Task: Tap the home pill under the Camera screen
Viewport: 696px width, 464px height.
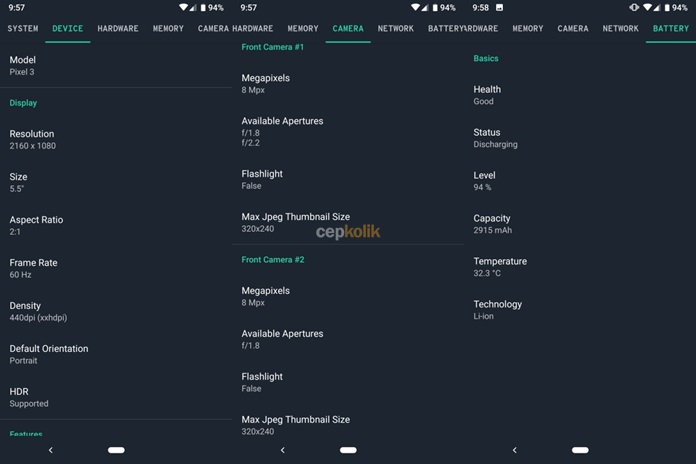Action: (348, 450)
